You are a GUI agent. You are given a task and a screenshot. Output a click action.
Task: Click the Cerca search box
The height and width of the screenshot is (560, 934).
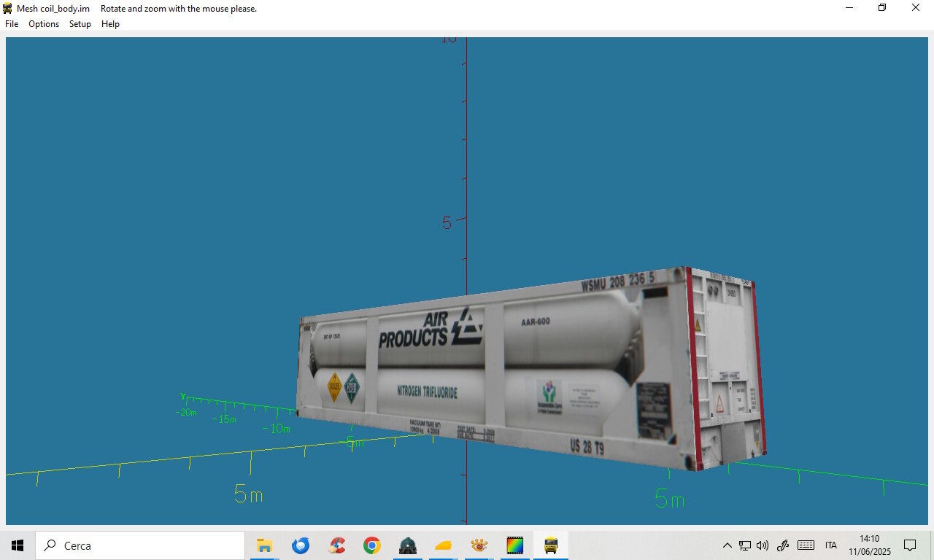(x=140, y=545)
